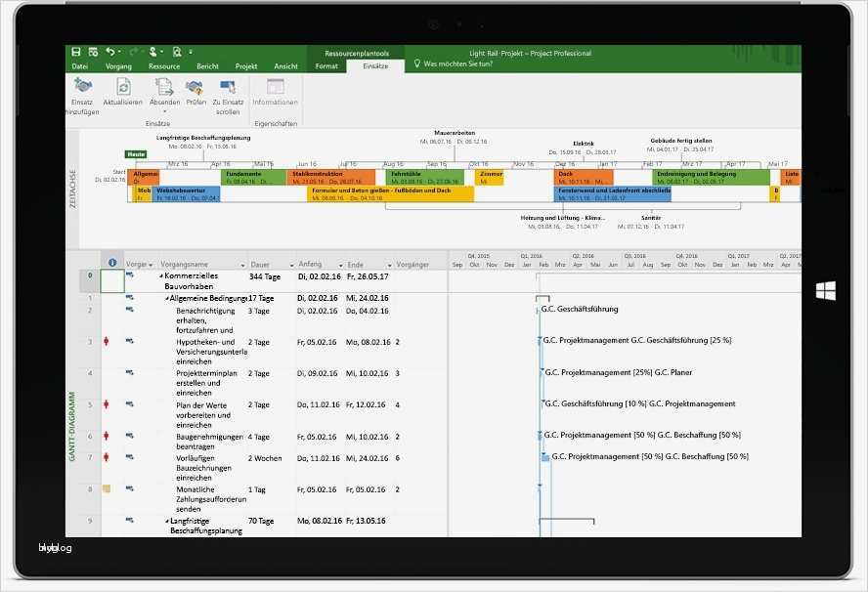Screen dimensions: 868x592
Task: Click the Heute marker on the timeline
Action: tap(136, 154)
